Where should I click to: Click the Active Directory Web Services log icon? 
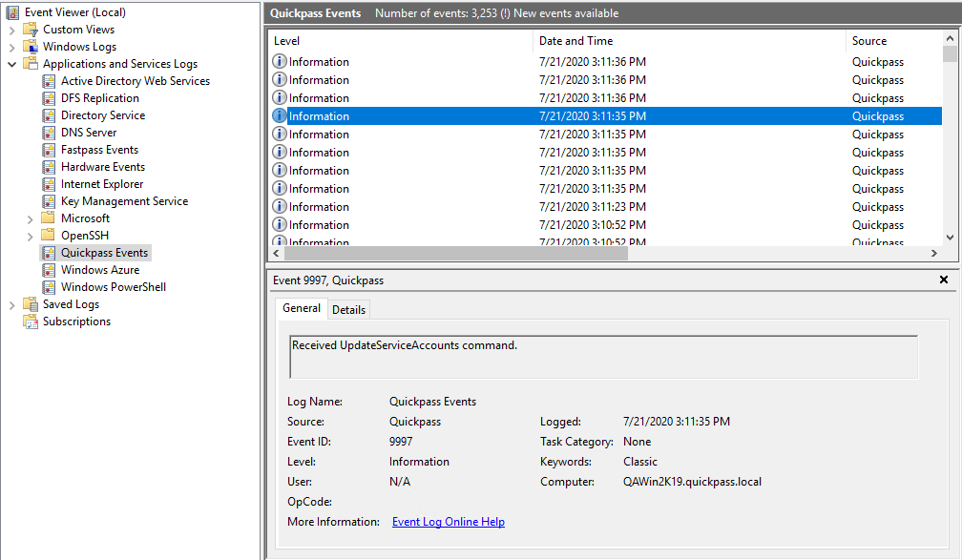coord(49,81)
